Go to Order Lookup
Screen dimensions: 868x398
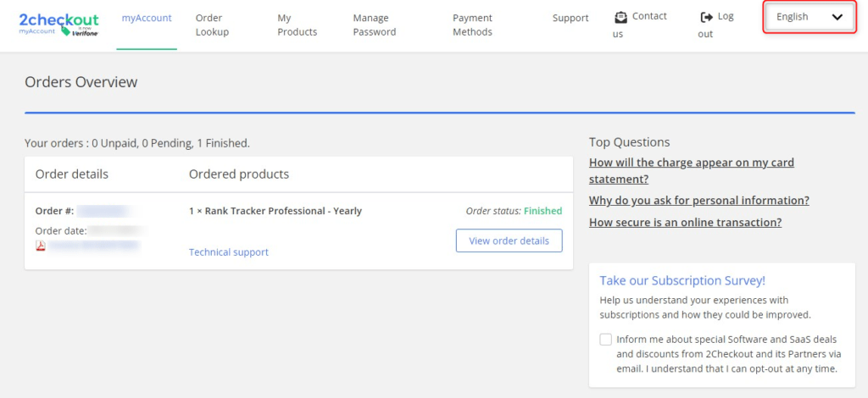(212, 25)
